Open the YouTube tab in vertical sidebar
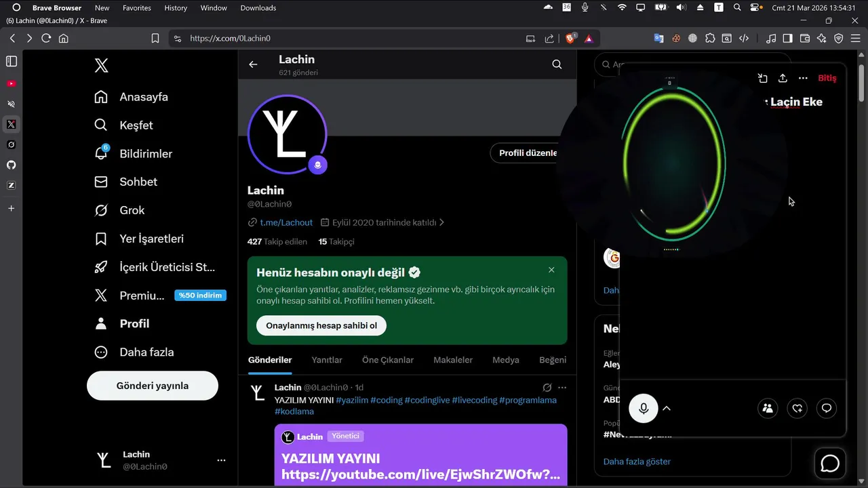868x488 pixels. [x=11, y=83]
